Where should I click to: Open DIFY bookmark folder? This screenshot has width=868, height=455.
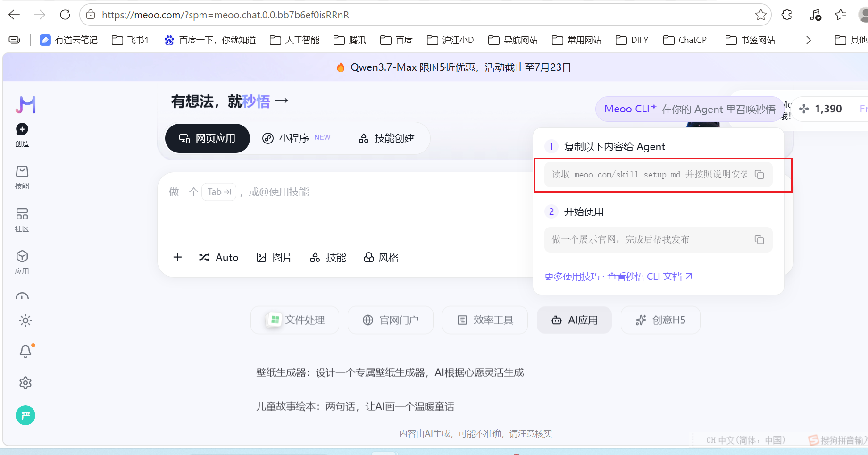pyautogui.click(x=632, y=40)
